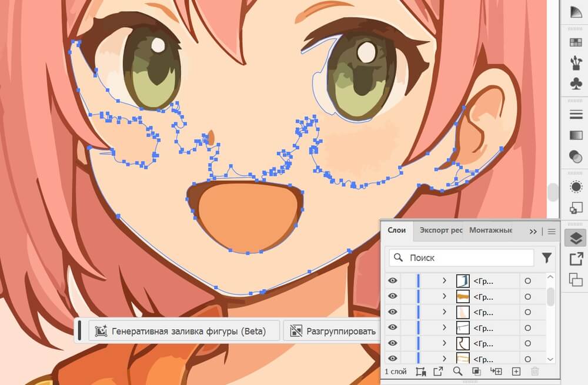Switch to the Монтажные tab
The width and height of the screenshot is (588, 385).
490,230
